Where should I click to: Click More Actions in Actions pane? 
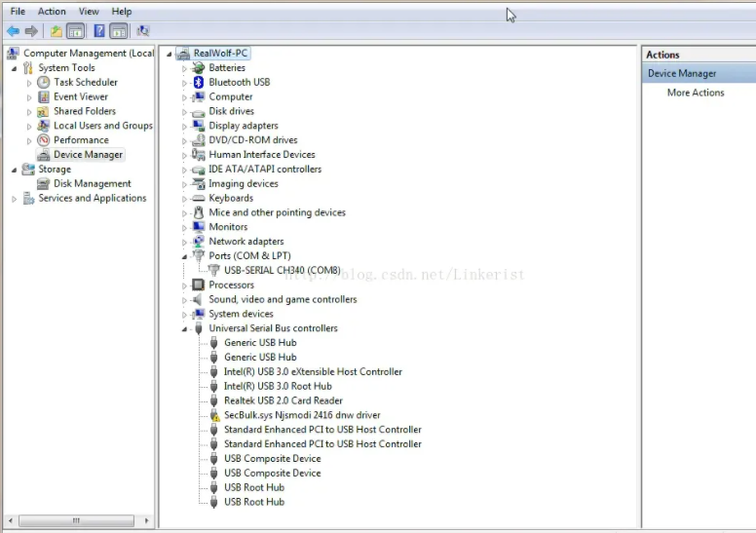[x=696, y=93]
